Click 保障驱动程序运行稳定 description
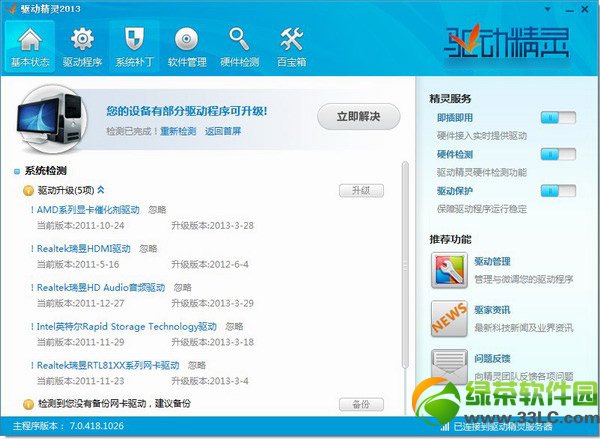This screenshot has width=600, height=439. [482, 209]
